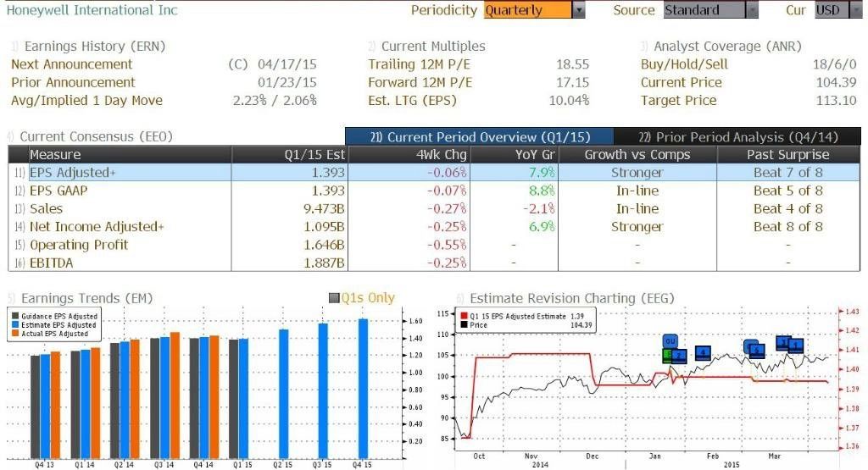Click Est. LTG (EPS) value 10.04%
868x470 pixels.
pyautogui.click(x=569, y=101)
